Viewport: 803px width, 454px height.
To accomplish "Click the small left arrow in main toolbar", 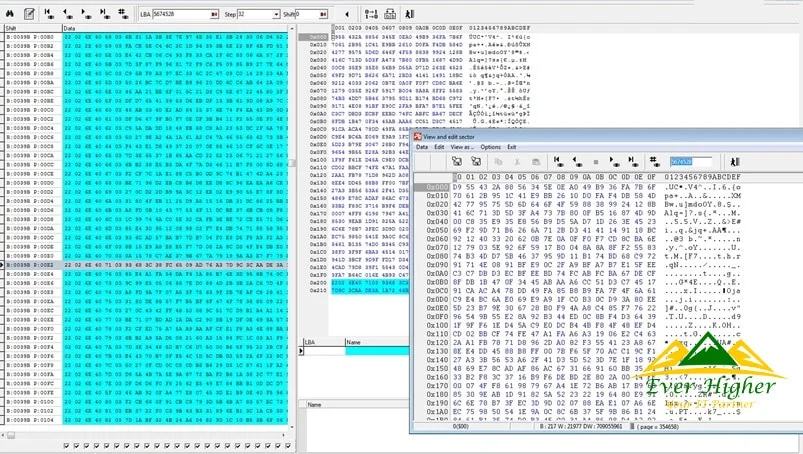I will pyautogui.click(x=347, y=14).
